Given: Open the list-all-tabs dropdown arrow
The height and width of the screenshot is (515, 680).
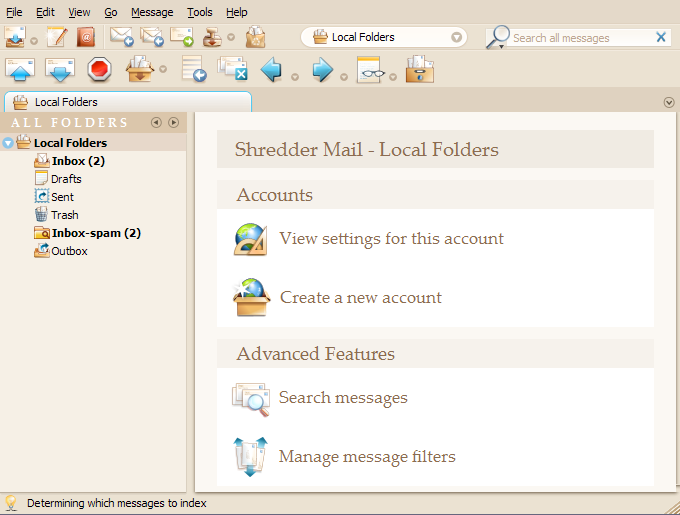Looking at the screenshot, I should point(669,102).
